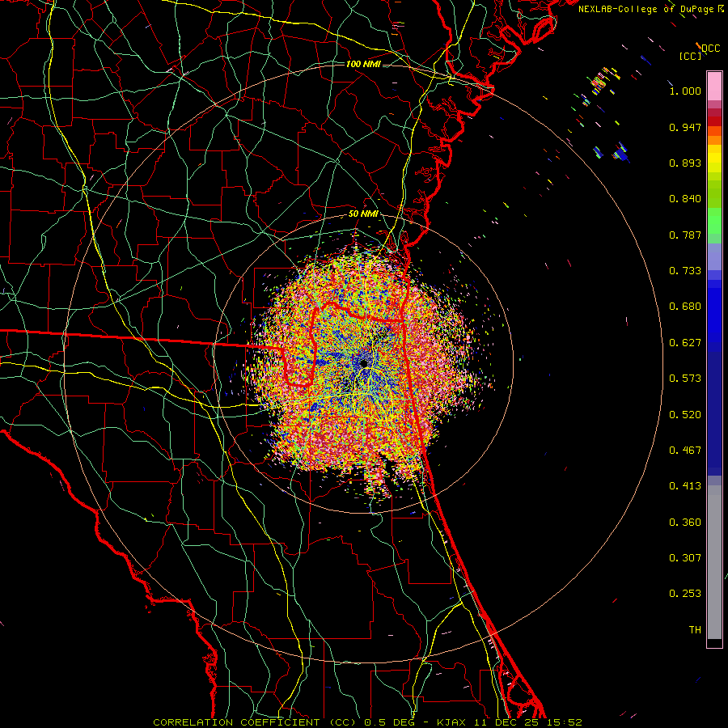This screenshot has width=728, height=728.
Task: Select the 0.360 scale value
Action: (x=685, y=523)
